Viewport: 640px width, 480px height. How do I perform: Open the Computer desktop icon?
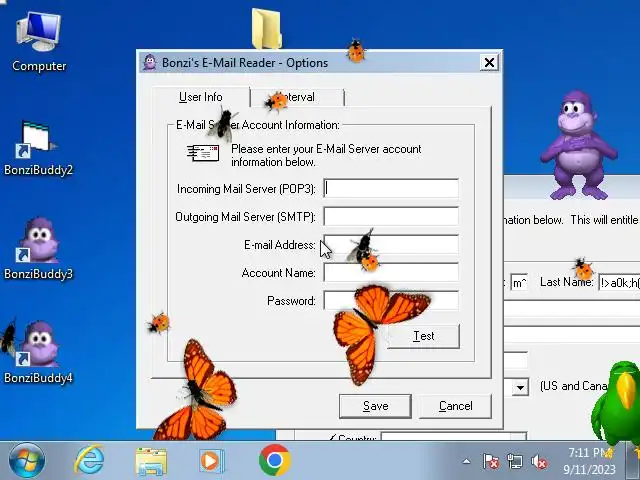pyautogui.click(x=39, y=41)
